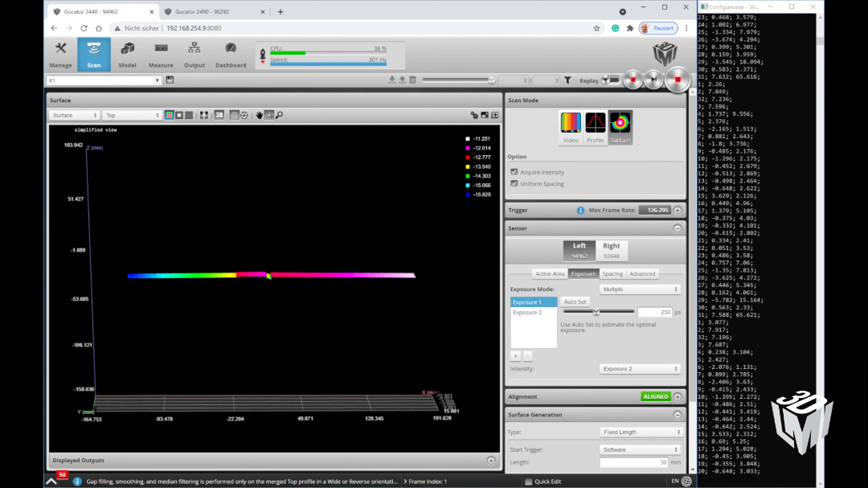Viewport: 868px width, 488px height.
Task: Open the Intensity Exposure 2 dropdown
Action: 640,368
